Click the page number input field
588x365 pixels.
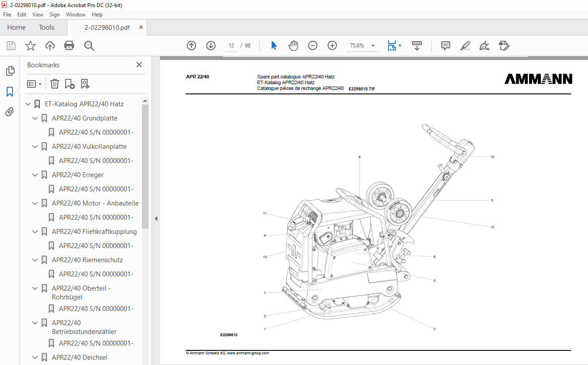coord(231,46)
